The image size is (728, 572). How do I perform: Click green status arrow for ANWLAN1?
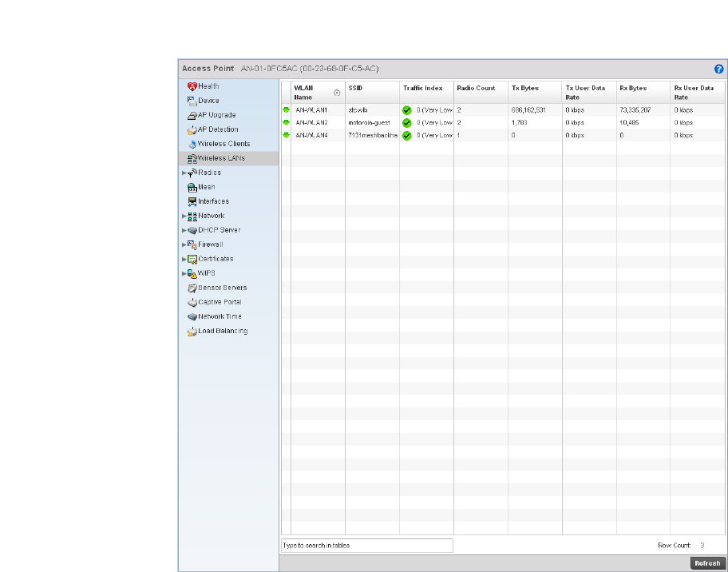point(286,110)
